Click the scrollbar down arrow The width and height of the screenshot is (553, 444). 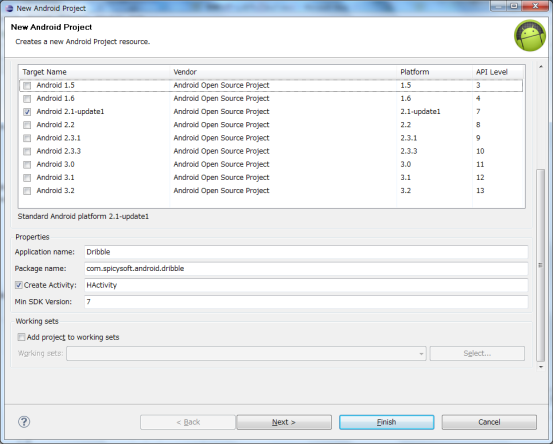[541, 367]
